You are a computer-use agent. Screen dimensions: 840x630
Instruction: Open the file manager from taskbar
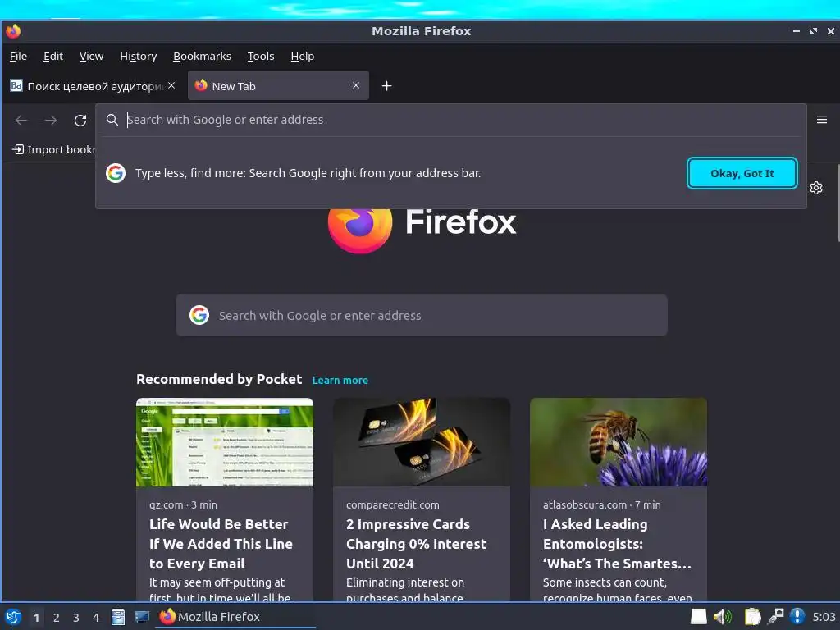click(x=118, y=617)
